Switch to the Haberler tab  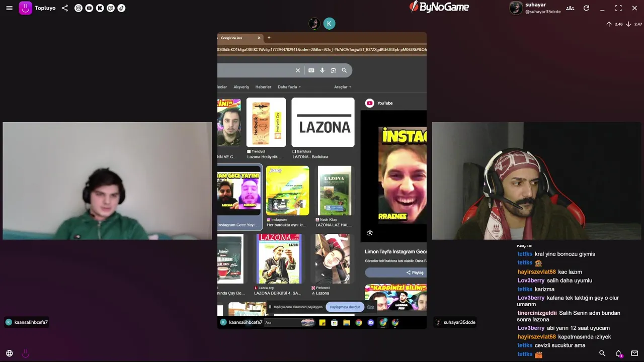[263, 87]
